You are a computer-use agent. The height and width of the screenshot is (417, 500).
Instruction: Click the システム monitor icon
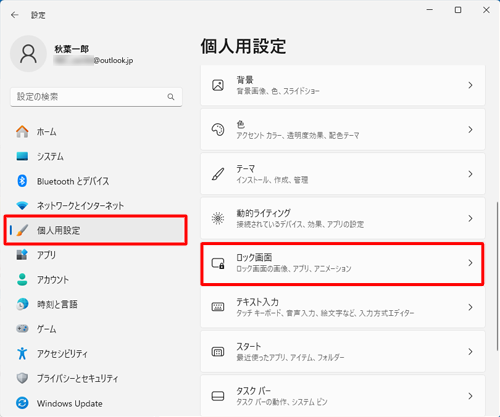tap(22, 156)
